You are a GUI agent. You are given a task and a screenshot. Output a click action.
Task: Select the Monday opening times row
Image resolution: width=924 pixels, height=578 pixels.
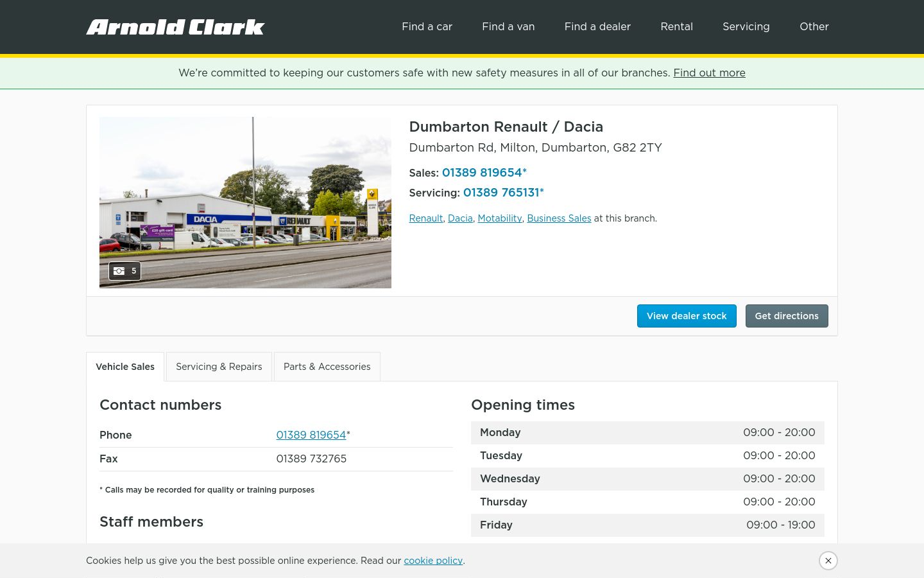[647, 433]
